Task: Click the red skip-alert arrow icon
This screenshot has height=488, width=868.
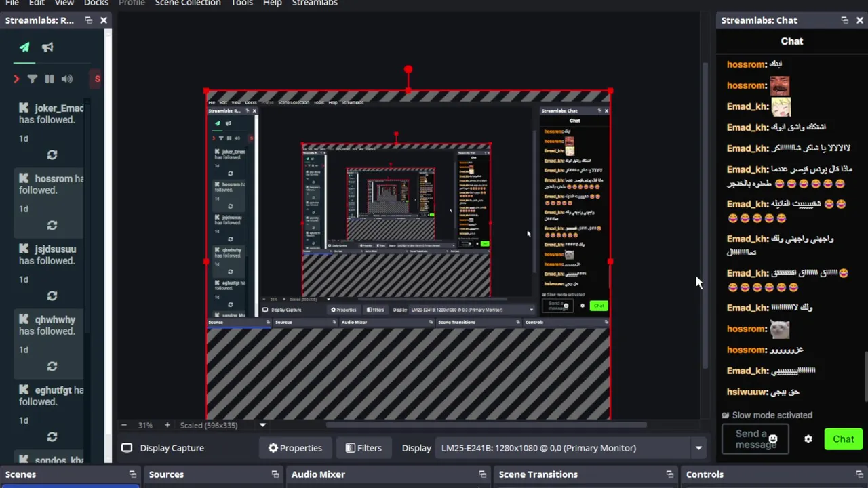Action: coord(16,79)
